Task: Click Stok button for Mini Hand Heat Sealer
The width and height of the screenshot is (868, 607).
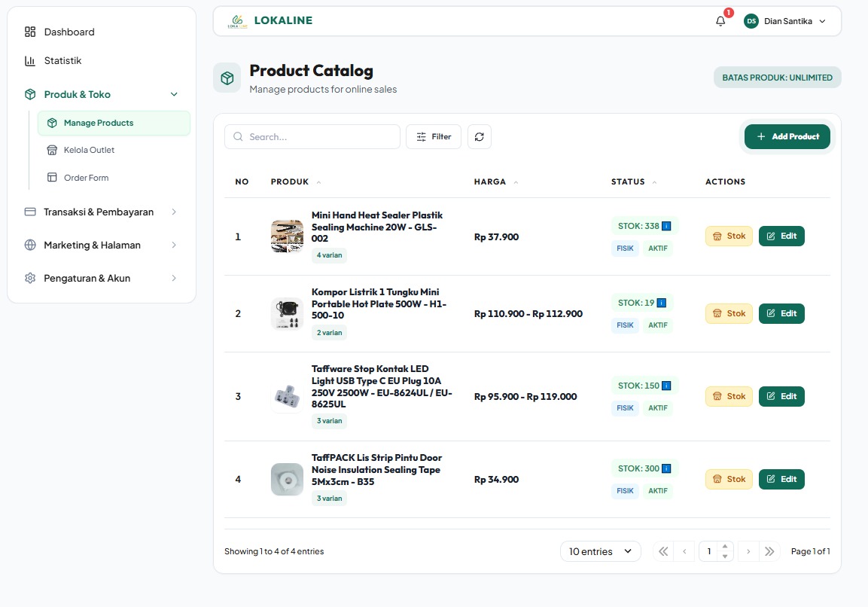Action: tap(729, 236)
